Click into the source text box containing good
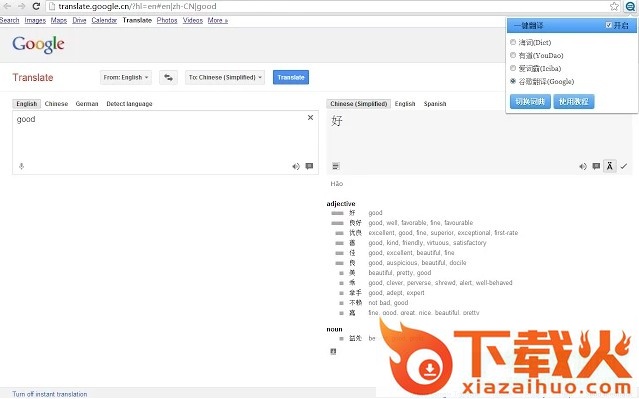 pos(165,142)
